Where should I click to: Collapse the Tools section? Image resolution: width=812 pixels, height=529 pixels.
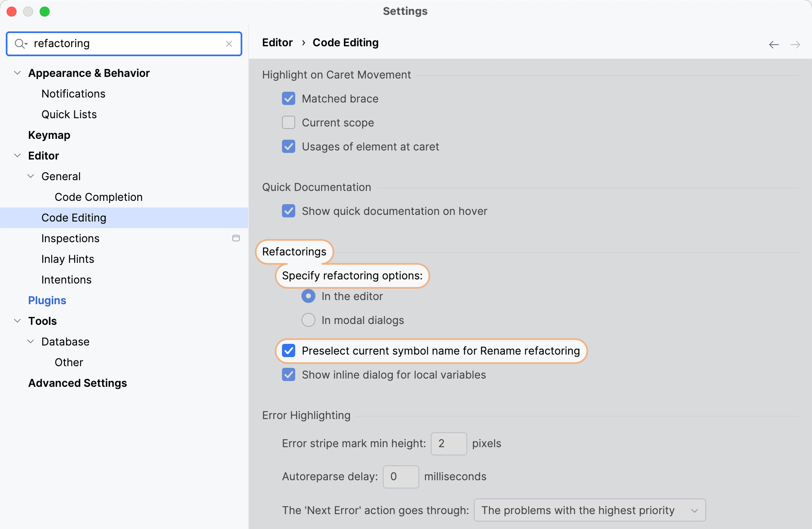coord(17,321)
